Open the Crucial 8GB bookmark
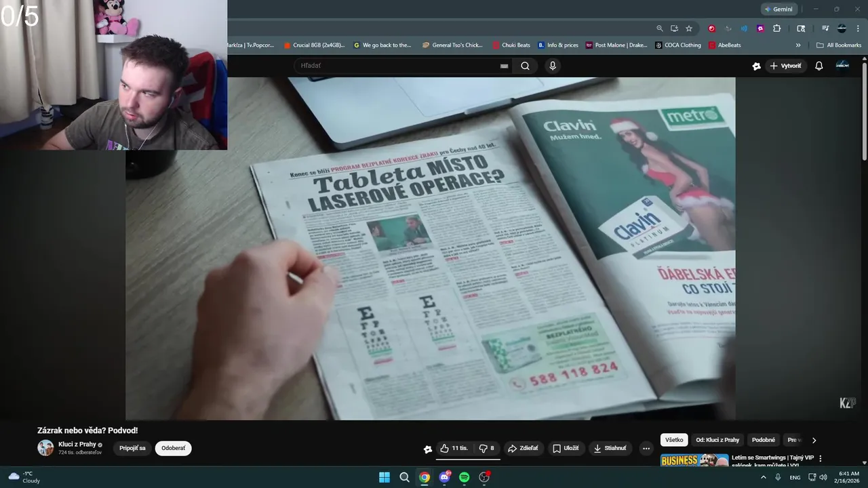868x488 pixels. tap(314, 45)
